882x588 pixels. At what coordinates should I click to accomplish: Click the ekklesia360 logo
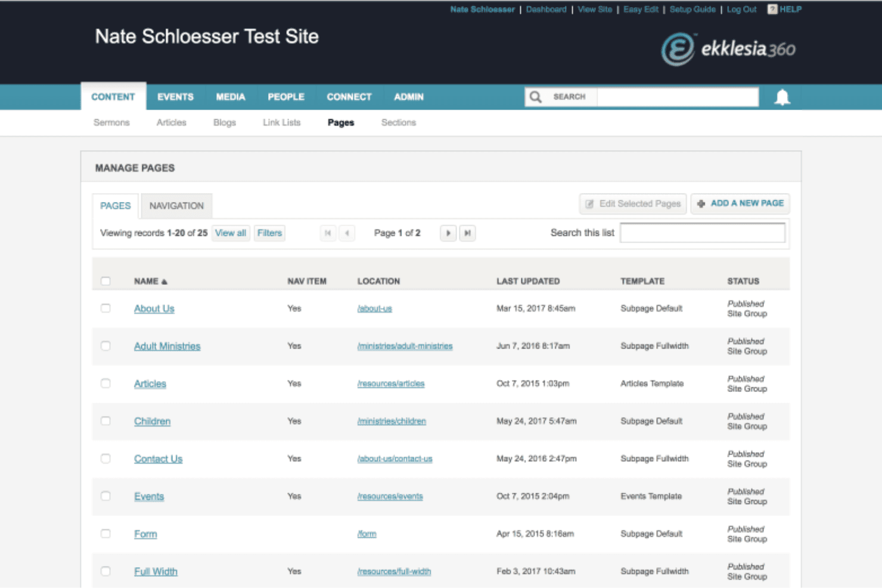pos(728,49)
